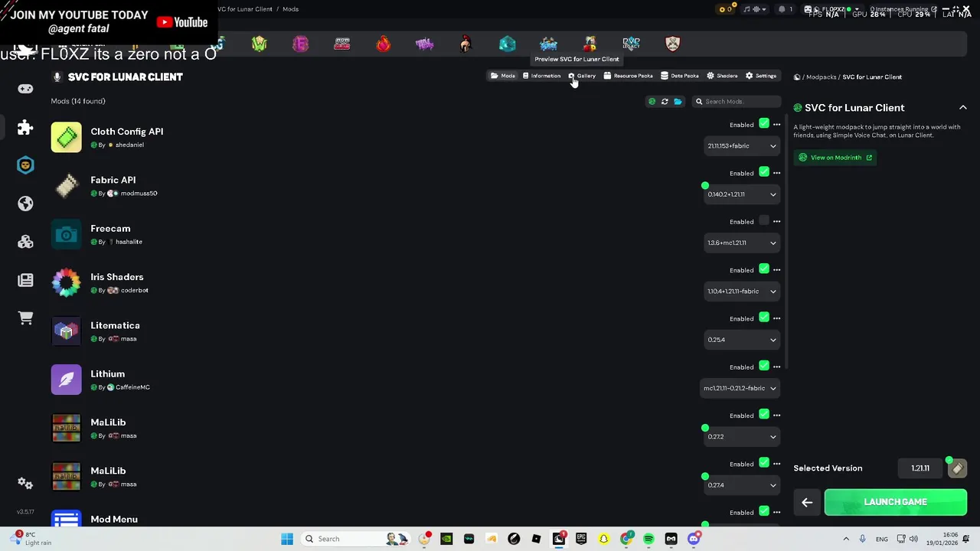Select the globe icon in the left sidebar

point(25,204)
